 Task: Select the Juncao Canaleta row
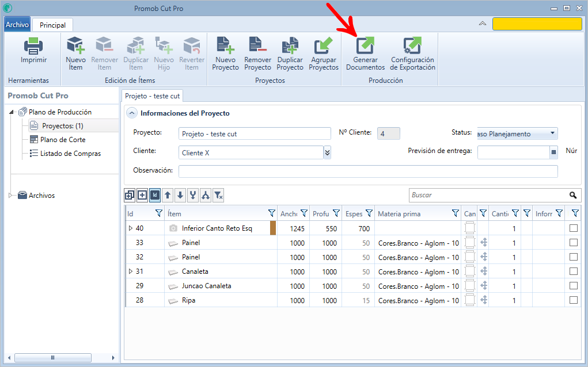(352, 286)
